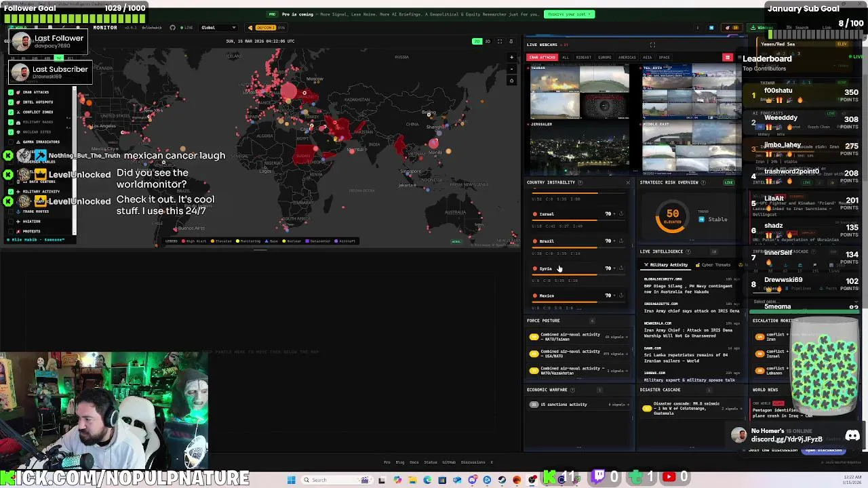Expand conflict Iran escalation entry
Screen dimensions: 868x488
click(x=770, y=336)
